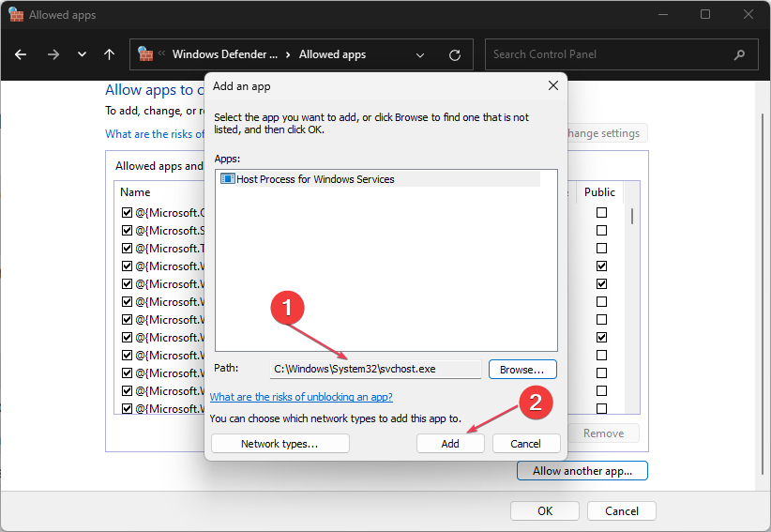
Task: Click the Browse... button
Action: 522,370
